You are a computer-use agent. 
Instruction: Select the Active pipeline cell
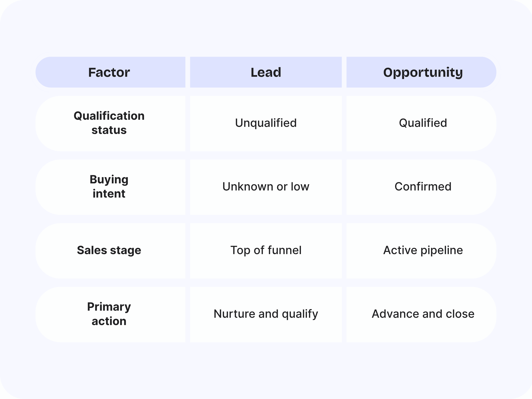tap(421, 251)
